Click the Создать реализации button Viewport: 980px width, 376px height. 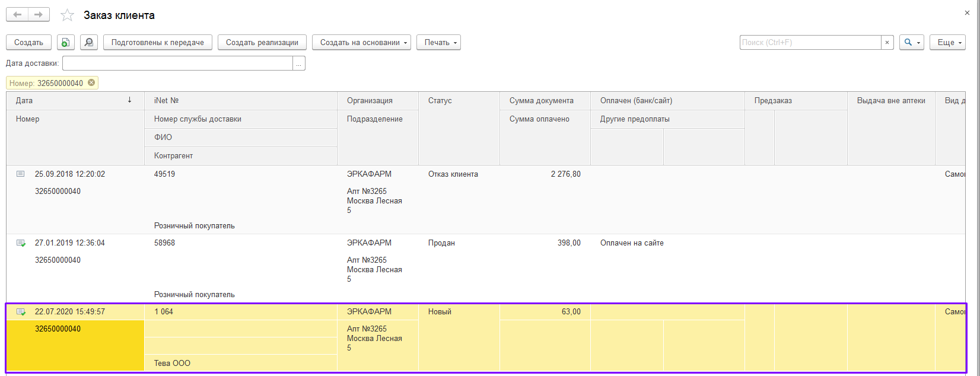click(262, 43)
